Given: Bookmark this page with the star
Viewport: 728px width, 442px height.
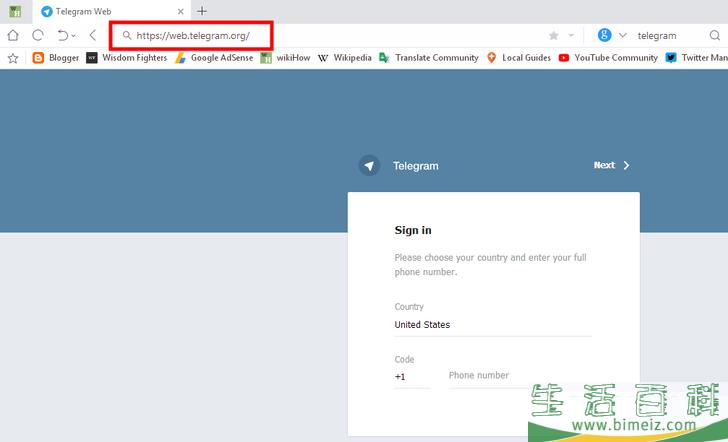Looking at the screenshot, I should click(x=553, y=35).
